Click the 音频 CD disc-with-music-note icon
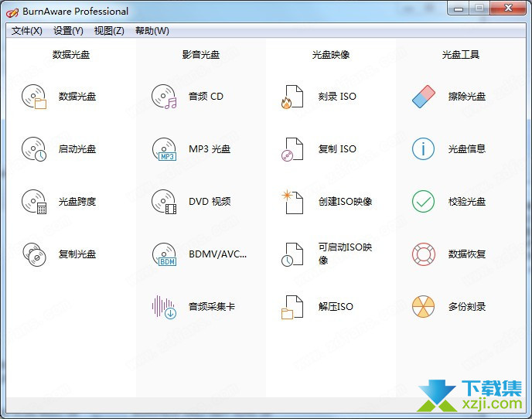532x419 pixels. (164, 97)
